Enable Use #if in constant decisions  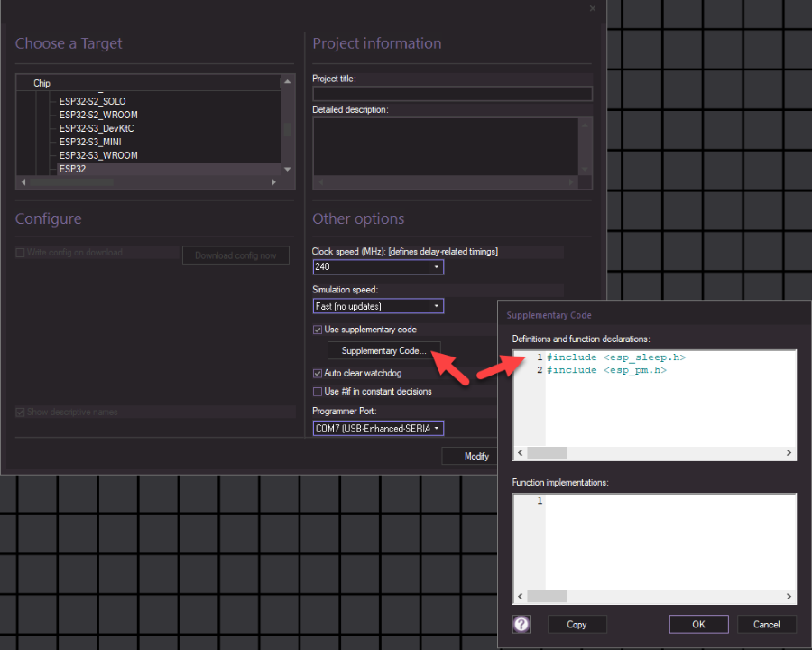pyautogui.click(x=318, y=391)
